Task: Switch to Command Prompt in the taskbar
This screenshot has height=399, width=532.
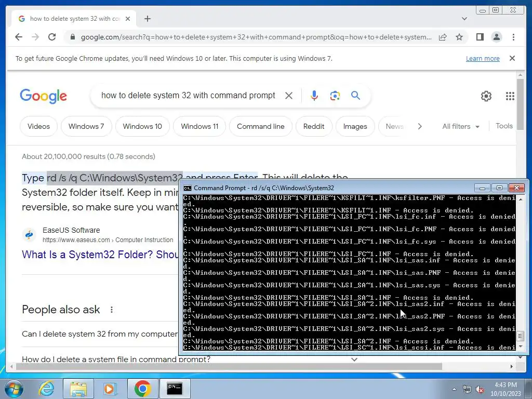Action: point(175,389)
